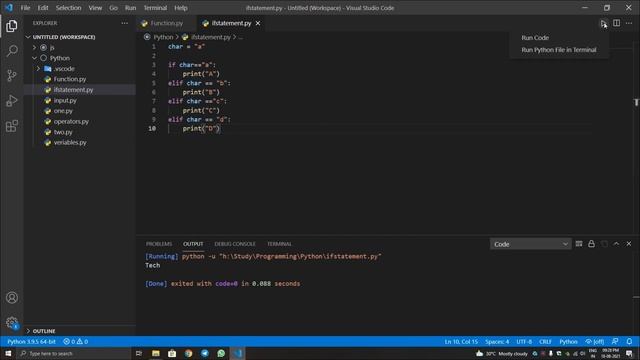Image resolution: width=640 pixels, height=360 pixels.
Task: Open the File menu
Action: pyautogui.click(x=25, y=8)
